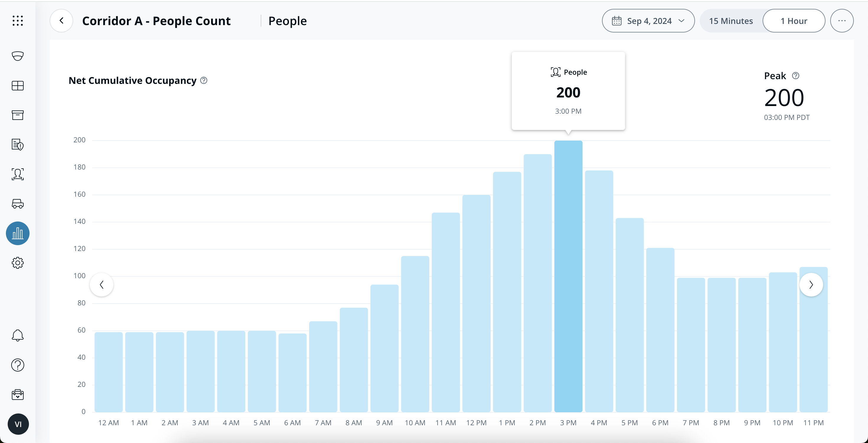Click the right arrow to scroll chart forward

tap(810, 284)
